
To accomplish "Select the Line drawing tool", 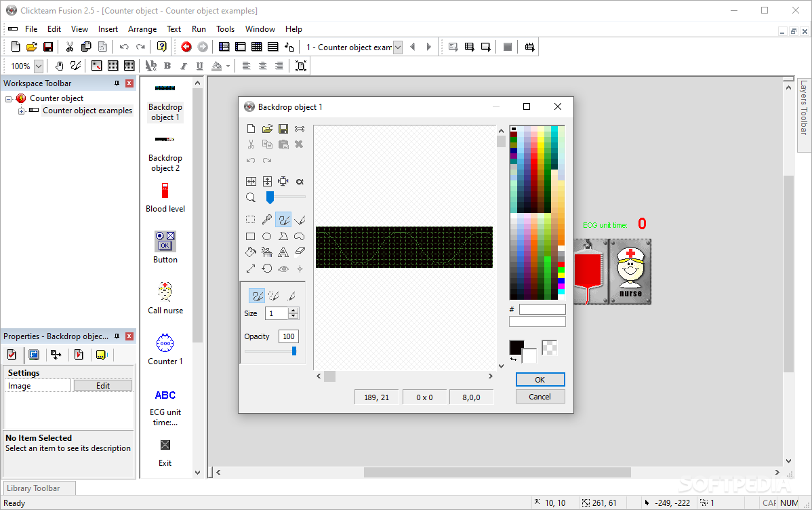I will point(300,220).
